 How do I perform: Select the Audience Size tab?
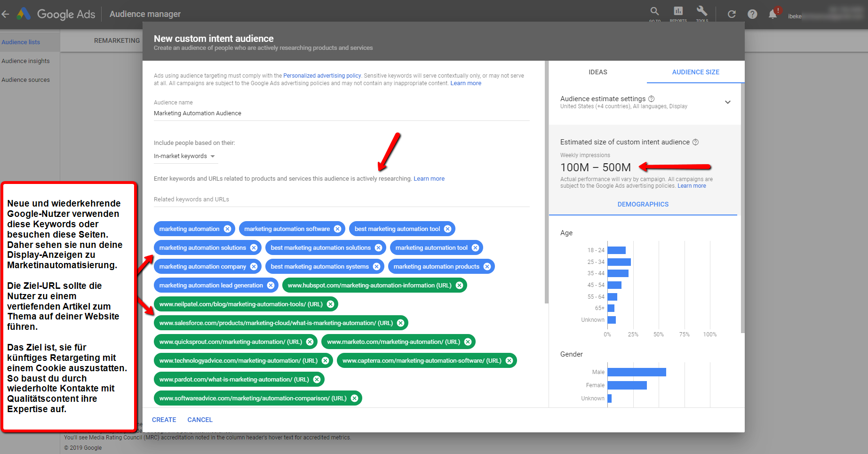[695, 72]
